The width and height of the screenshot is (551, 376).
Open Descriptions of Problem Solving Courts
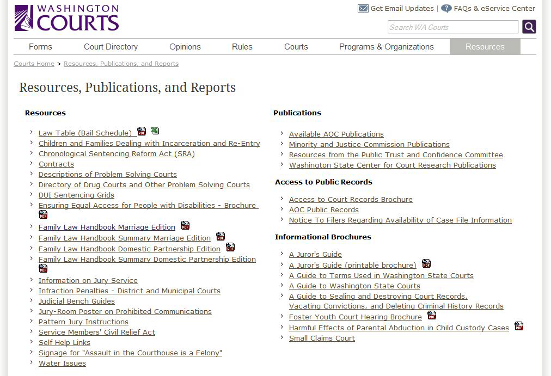click(x=108, y=174)
